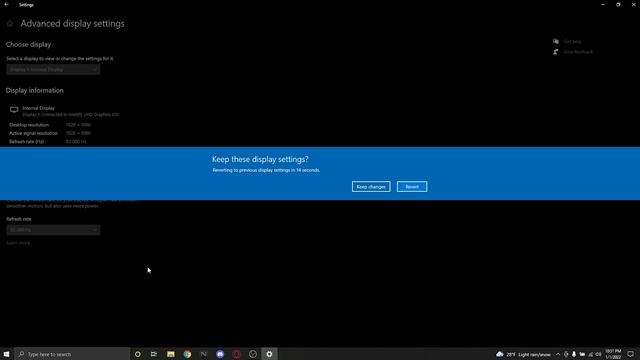Open the battery status tray icon
The height and width of the screenshot is (360, 640).
[582, 354]
